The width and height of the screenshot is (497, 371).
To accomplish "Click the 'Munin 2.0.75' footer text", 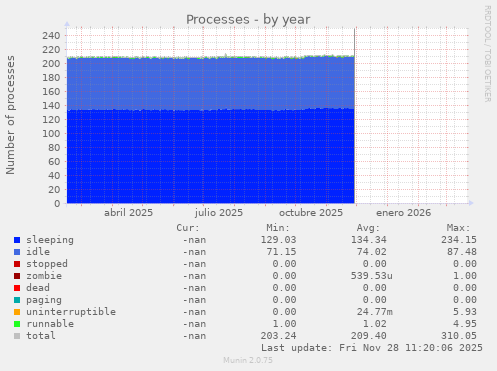I will pyautogui.click(x=248, y=360).
